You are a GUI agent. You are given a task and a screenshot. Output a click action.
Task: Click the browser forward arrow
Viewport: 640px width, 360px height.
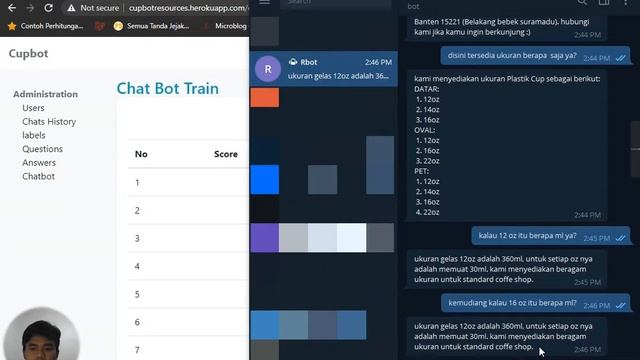pyautogui.click(x=30, y=8)
